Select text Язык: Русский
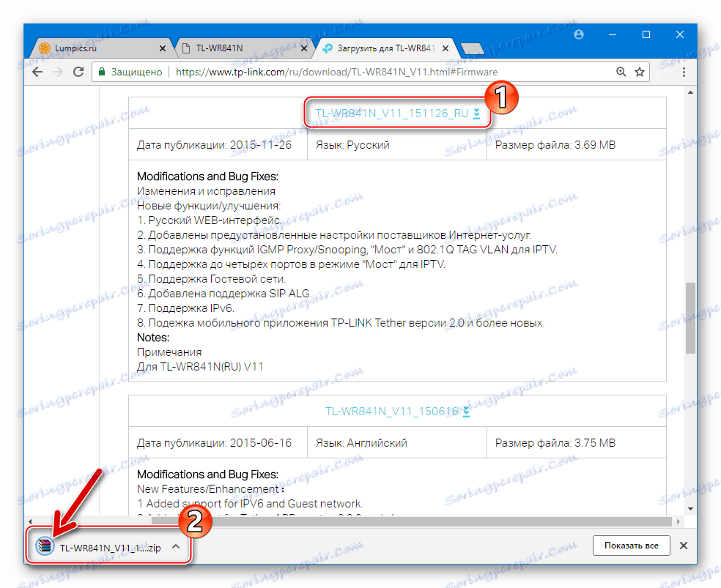Screen dimensions: 721x588 (352, 145)
